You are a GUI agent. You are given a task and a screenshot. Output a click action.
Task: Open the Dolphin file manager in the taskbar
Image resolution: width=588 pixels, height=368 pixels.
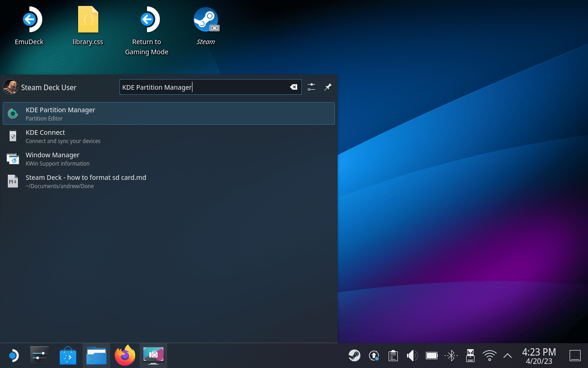tap(96, 355)
